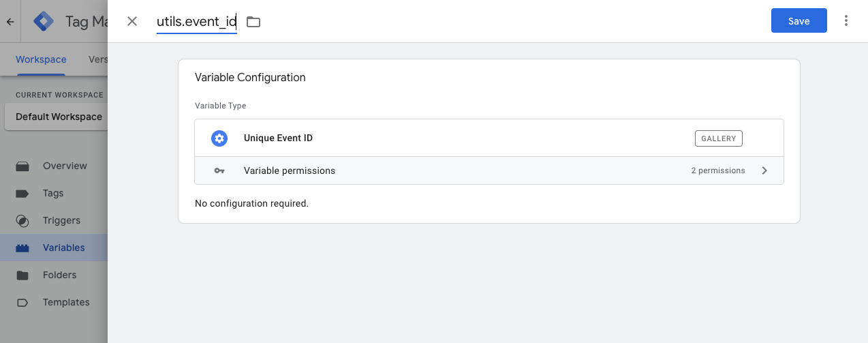Click the Tags sidebar icon
Image resolution: width=868 pixels, height=343 pixels.
click(x=22, y=193)
